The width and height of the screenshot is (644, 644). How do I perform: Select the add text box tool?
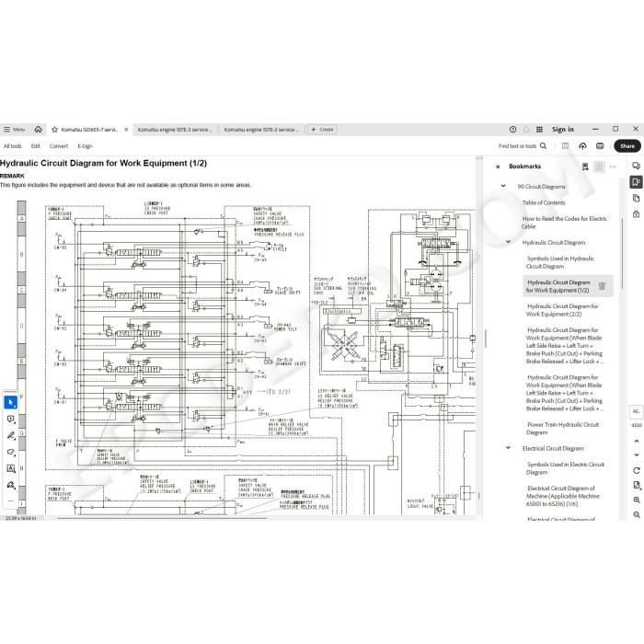[x=11, y=468]
